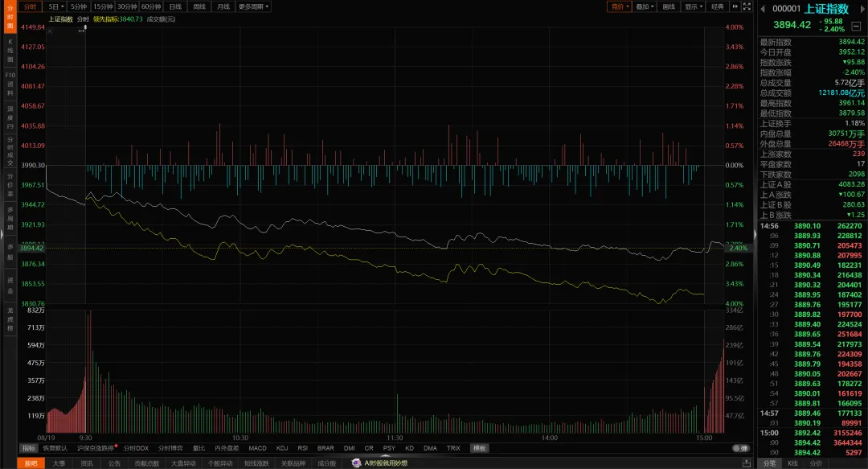Enable the TRIX indicator
The height and width of the screenshot is (469, 868).
coord(453,449)
